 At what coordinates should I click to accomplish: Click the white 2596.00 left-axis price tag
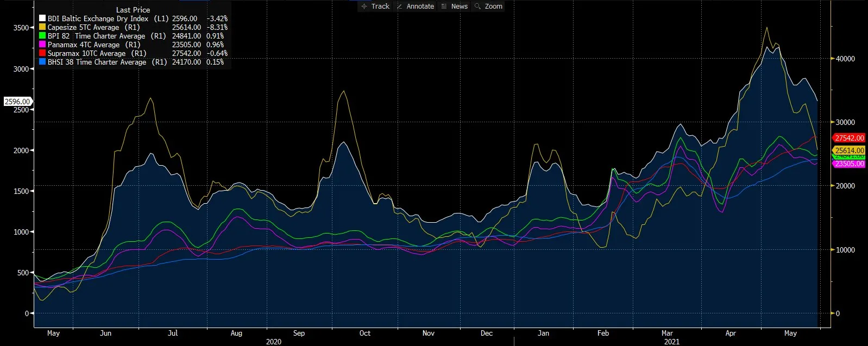tap(17, 102)
